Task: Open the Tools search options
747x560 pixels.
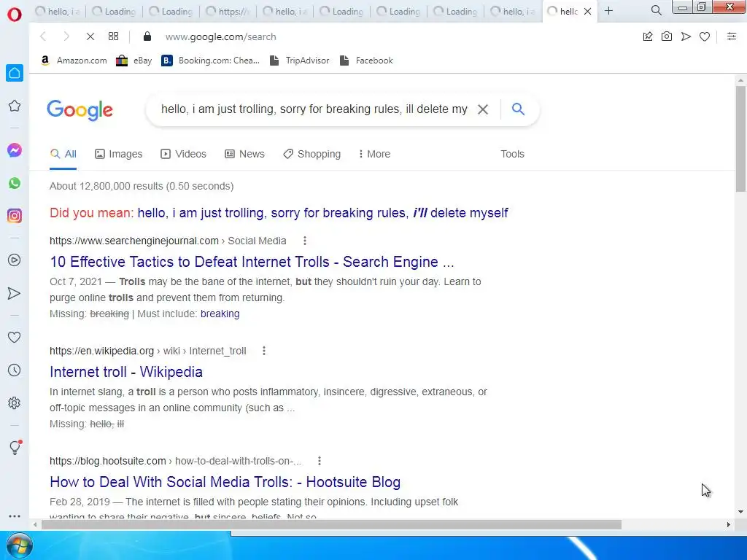Action: point(512,154)
